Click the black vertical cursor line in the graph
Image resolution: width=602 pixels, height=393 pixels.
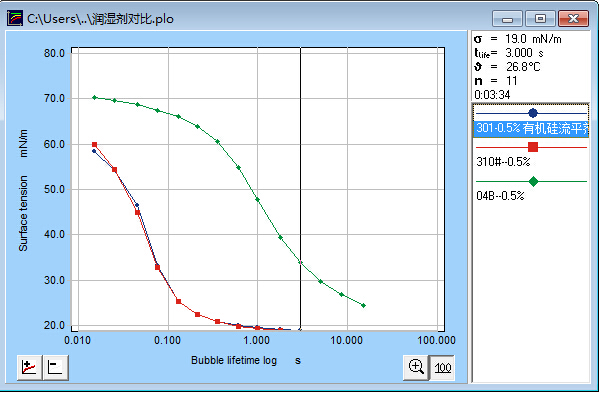point(300,188)
